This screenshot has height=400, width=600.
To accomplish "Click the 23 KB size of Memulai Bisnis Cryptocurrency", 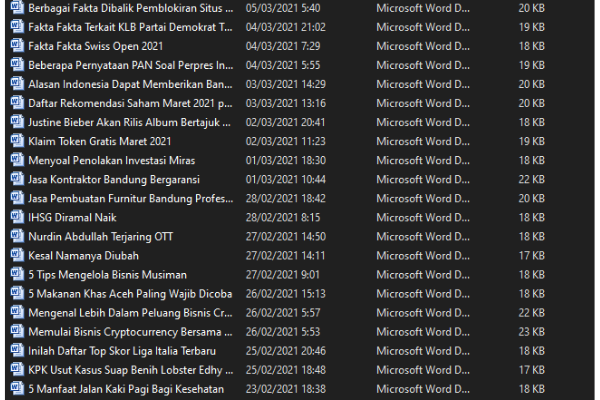I will [532, 332].
